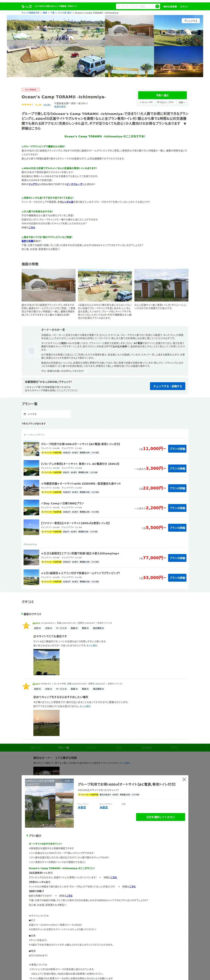
Task: Open こちら link for 全区画専用トイレ付
Action: click(x=114, y=878)
